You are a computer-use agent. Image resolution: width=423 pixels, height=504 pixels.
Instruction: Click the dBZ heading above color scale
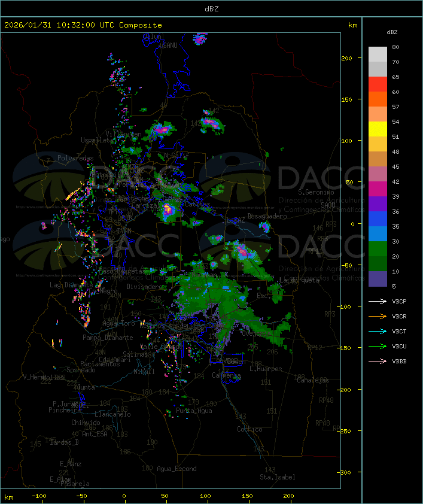392,32
